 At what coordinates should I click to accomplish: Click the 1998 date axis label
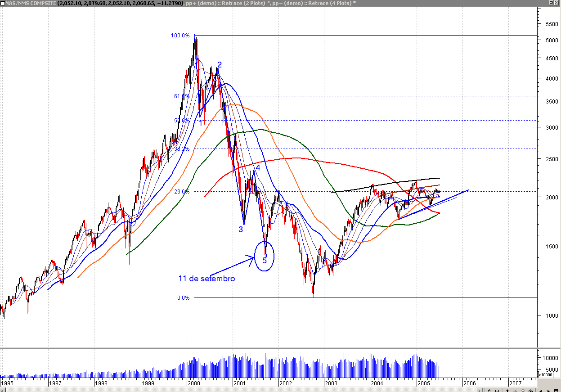pos(101,383)
